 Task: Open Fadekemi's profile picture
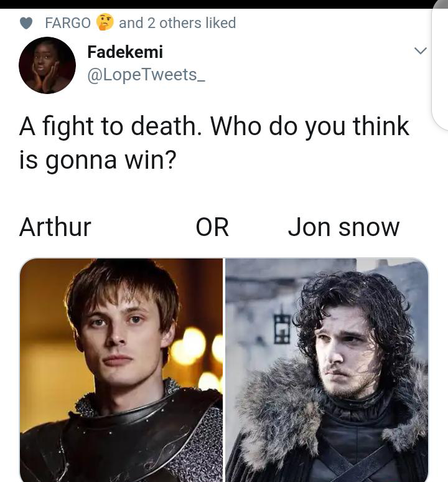[x=47, y=65]
